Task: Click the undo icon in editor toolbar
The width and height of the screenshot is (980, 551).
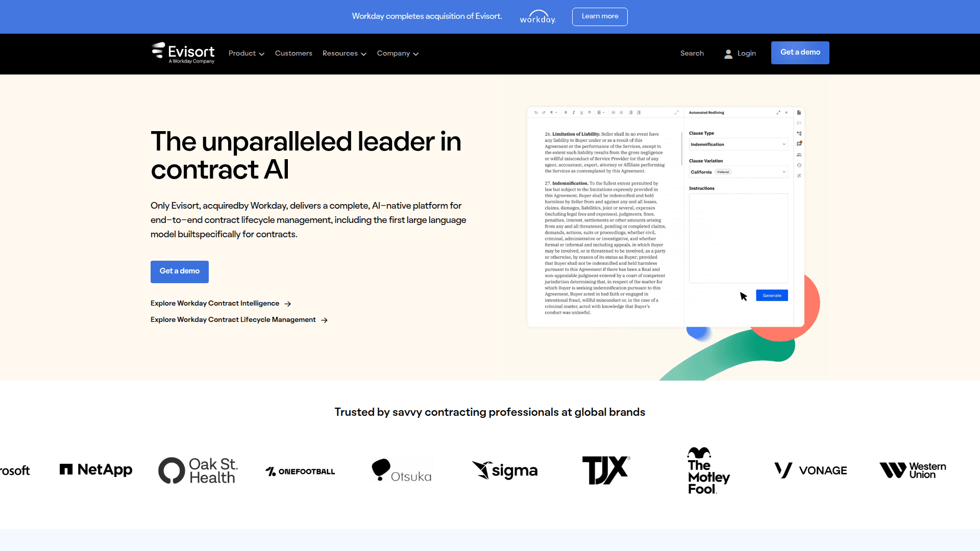Action: 536,113
